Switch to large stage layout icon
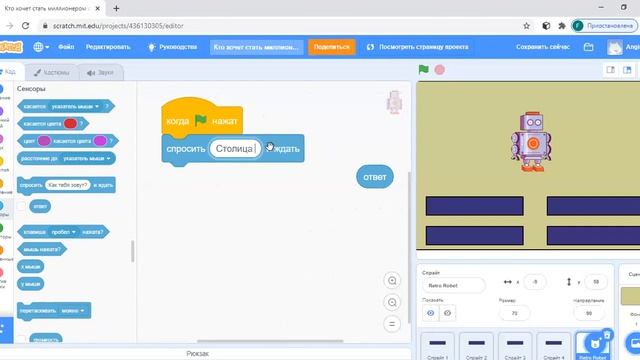This screenshot has height=360, width=640. click(x=627, y=70)
